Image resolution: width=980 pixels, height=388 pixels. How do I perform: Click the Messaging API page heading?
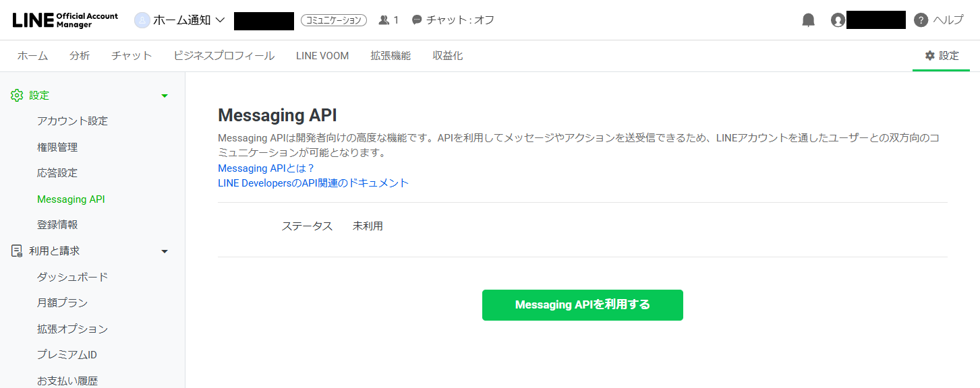pos(277,115)
